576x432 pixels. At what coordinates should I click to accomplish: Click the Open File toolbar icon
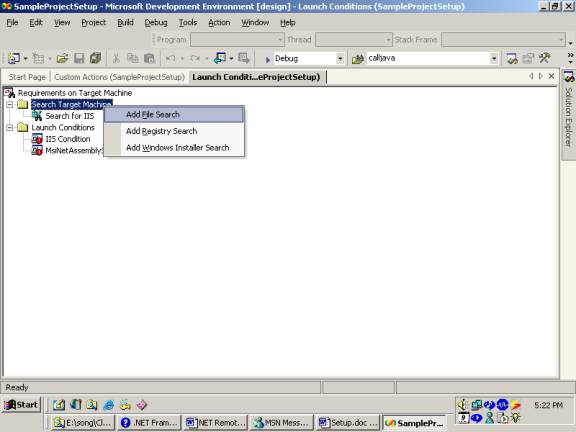tap(62, 58)
